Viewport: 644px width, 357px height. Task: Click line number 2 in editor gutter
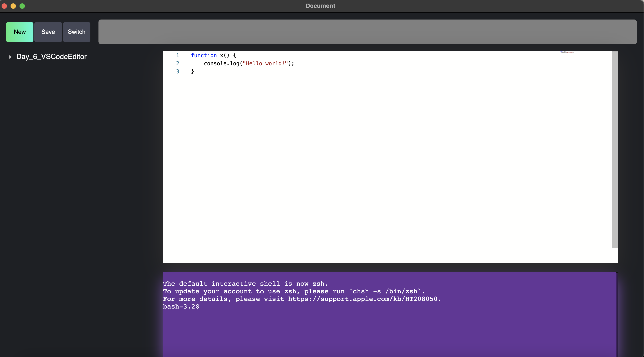click(x=177, y=64)
